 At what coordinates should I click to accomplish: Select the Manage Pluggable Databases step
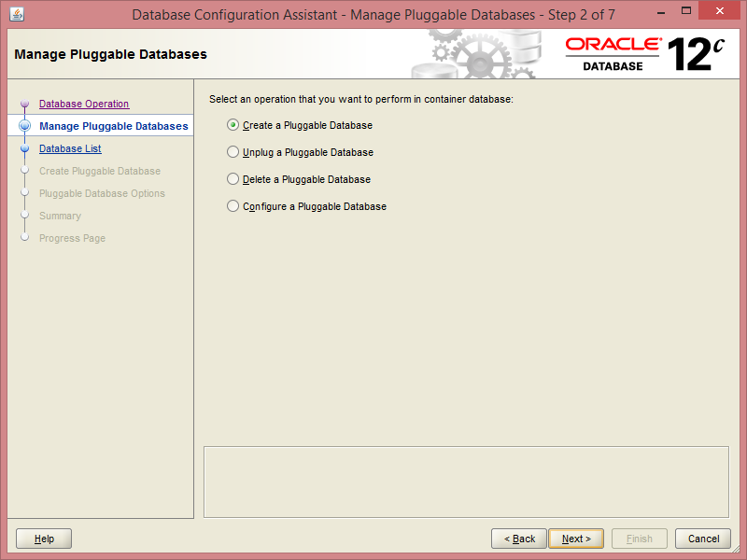112,126
